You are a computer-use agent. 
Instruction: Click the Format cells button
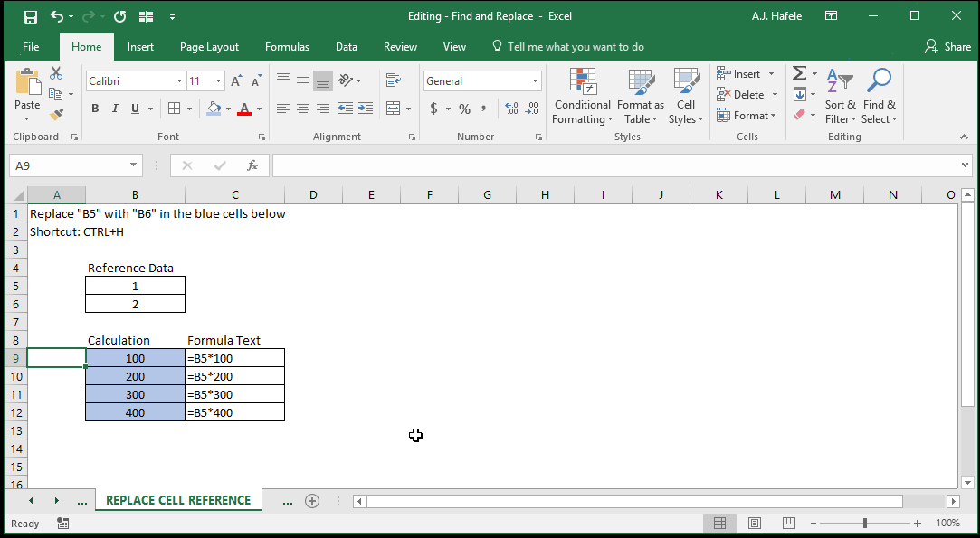(x=747, y=115)
